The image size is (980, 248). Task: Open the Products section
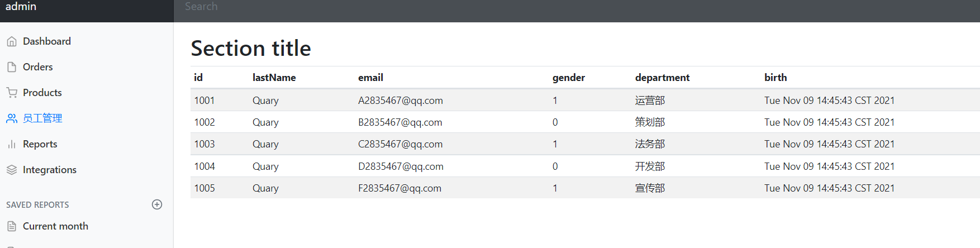tap(42, 93)
